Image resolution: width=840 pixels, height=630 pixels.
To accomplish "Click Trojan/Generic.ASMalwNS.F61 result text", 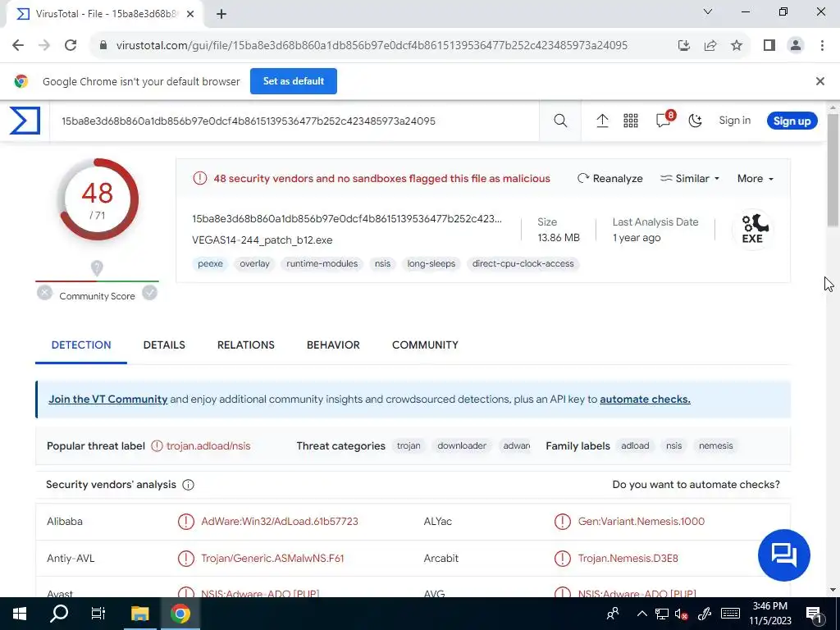I will pos(272,558).
